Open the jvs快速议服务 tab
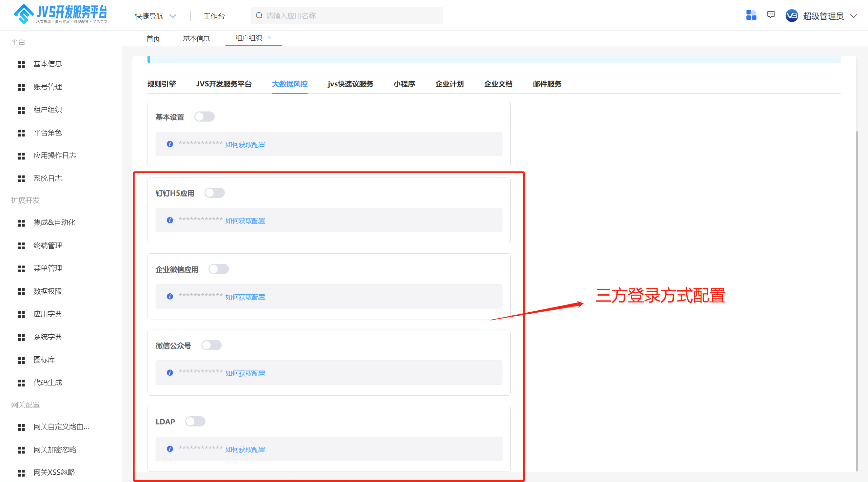 click(x=350, y=84)
